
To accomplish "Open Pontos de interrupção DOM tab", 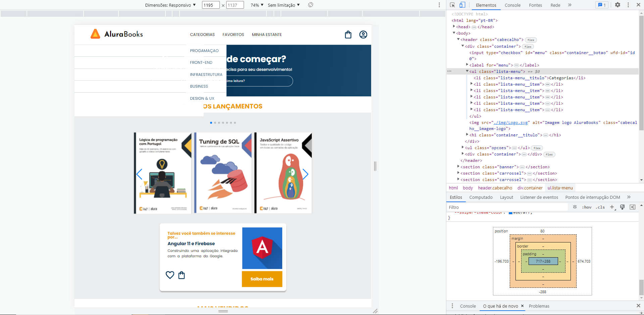I will pyautogui.click(x=593, y=197).
